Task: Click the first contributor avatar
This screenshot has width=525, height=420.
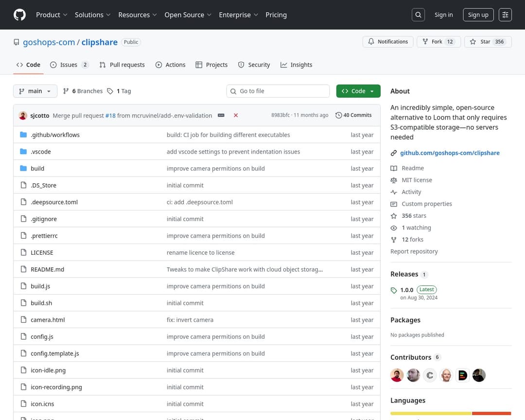Action: click(x=397, y=375)
